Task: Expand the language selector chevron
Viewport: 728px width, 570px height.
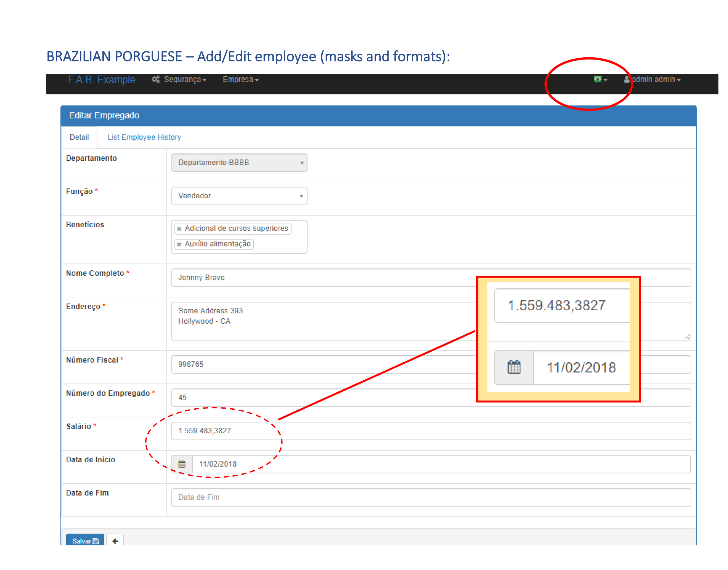Action: (606, 80)
